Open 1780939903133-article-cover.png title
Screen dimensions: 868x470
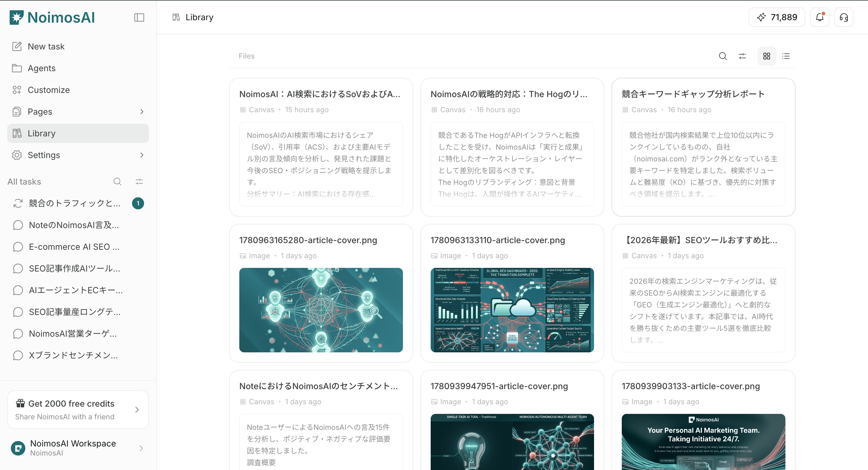pos(691,386)
